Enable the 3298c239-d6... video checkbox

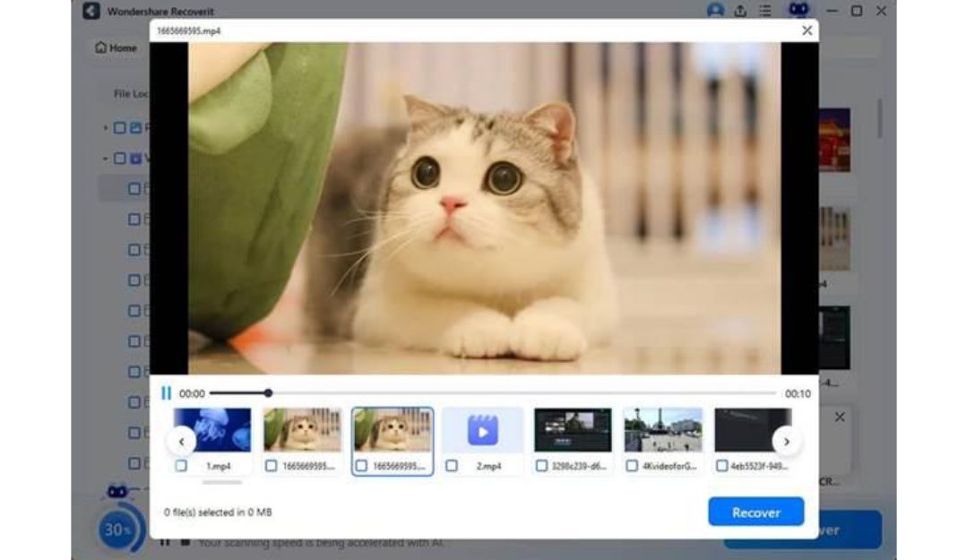[x=541, y=466]
